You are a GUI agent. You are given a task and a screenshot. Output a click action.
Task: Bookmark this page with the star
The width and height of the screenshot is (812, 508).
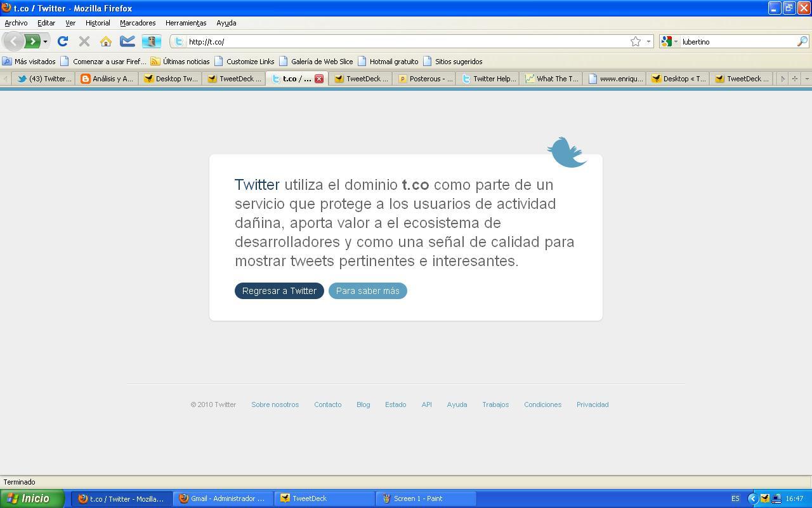tap(635, 41)
